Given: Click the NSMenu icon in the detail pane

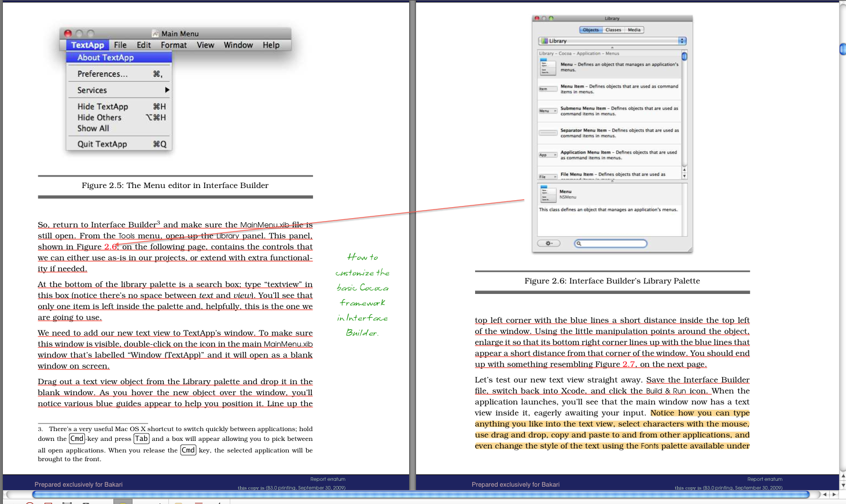Looking at the screenshot, I should (547, 194).
